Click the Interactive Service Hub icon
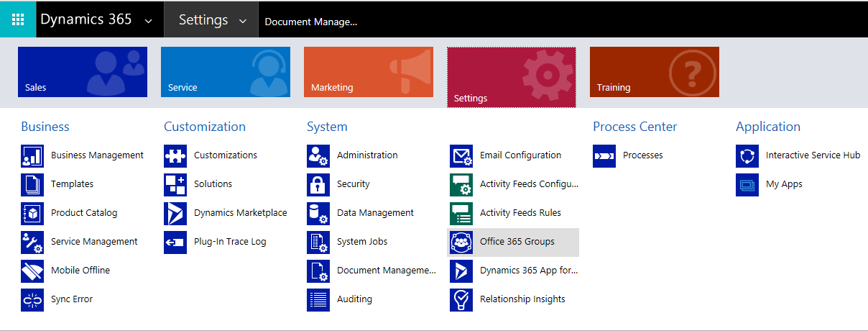 (747, 155)
